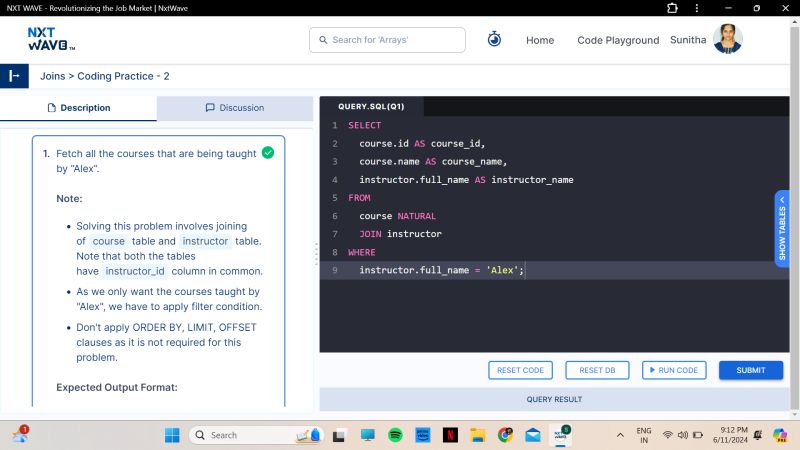Open the stopwatch timer icon
This screenshot has width=800, height=450.
click(x=494, y=40)
